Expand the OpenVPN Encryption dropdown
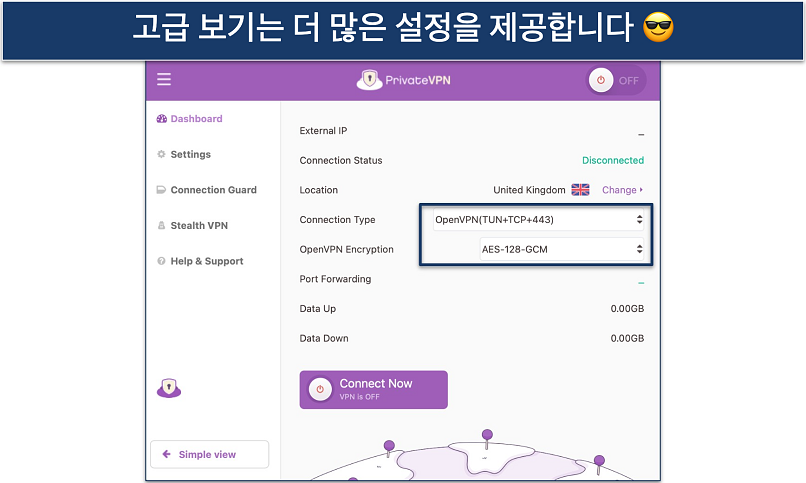The image size is (806, 483). pos(539,249)
